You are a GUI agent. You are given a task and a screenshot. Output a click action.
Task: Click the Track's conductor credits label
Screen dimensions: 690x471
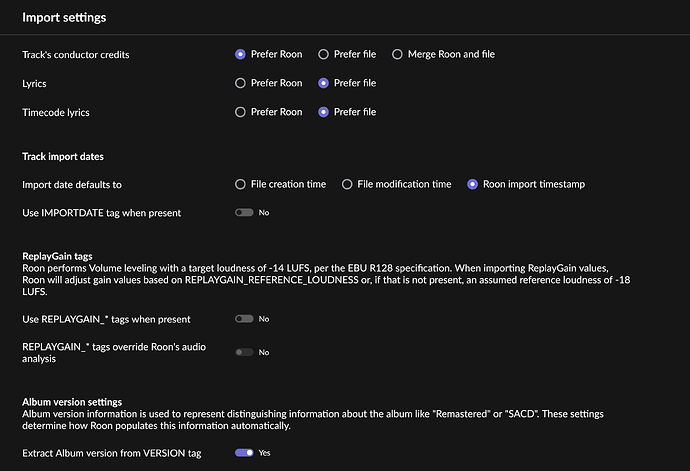pyautogui.click(x=76, y=55)
